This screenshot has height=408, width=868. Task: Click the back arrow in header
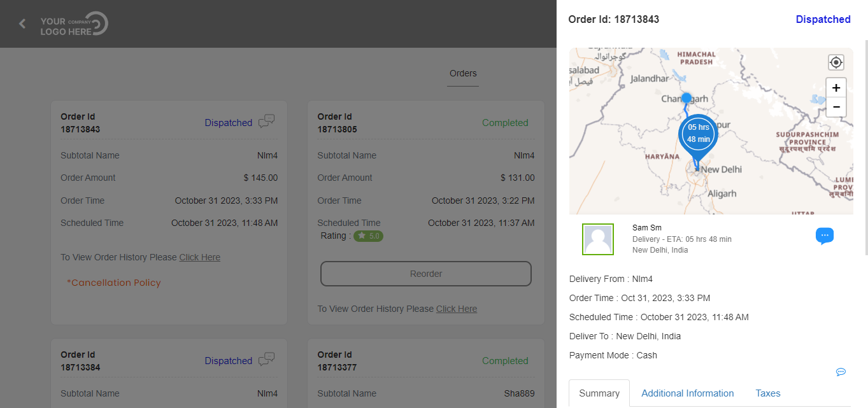click(x=22, y=24)
